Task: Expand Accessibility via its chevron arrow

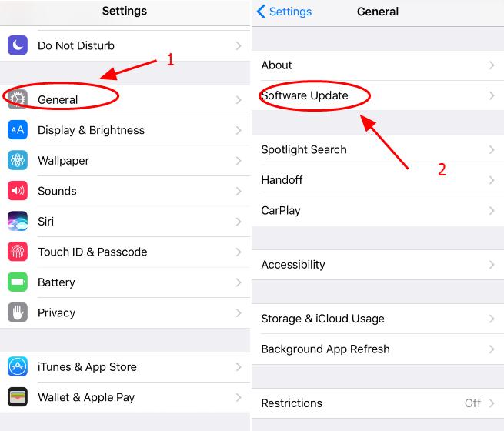Action: coord(492,265)
